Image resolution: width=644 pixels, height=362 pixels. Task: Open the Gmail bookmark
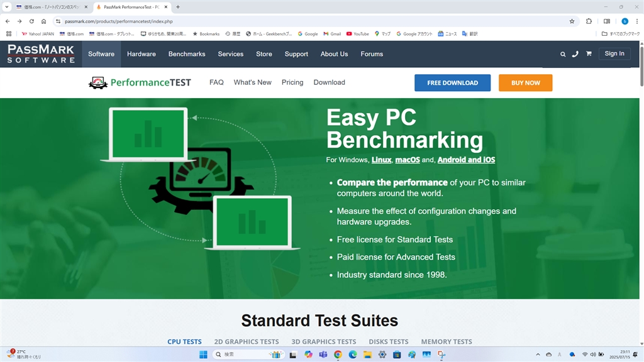332,34
